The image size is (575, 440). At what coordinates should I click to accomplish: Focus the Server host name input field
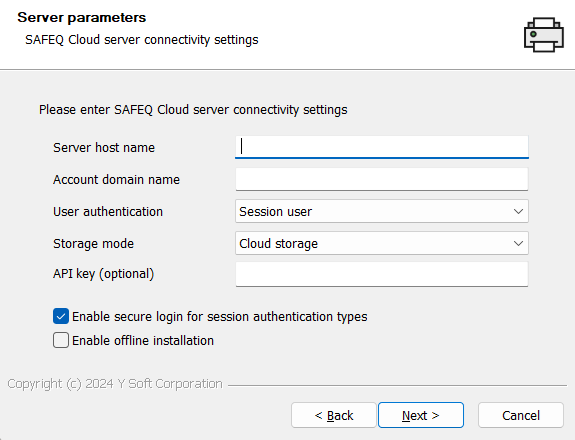[x=382, y=147]
